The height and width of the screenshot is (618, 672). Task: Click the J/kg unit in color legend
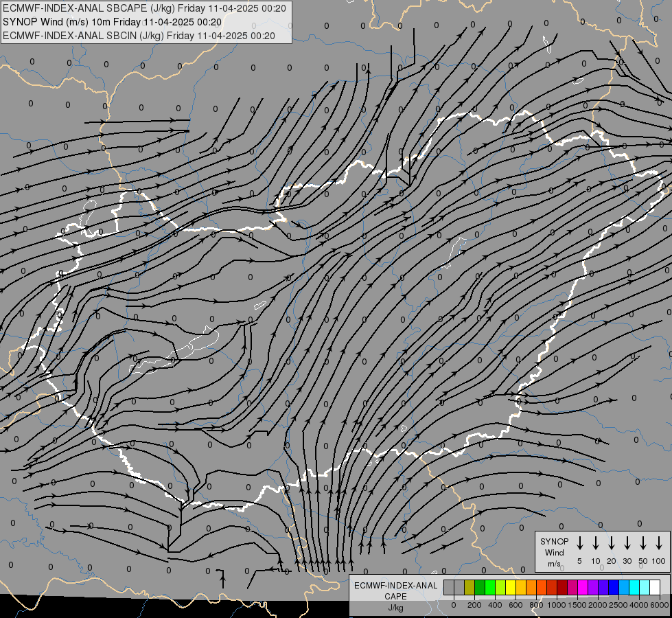(395, 608)
